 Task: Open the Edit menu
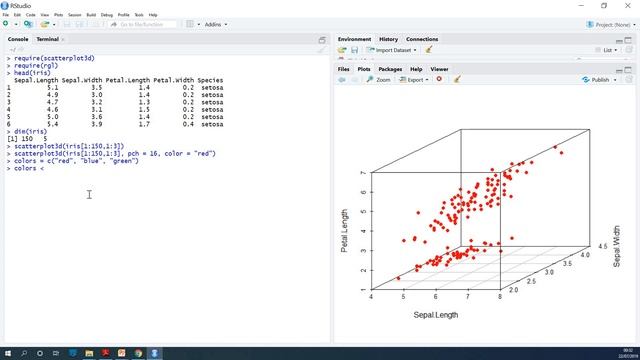(17, 15)
